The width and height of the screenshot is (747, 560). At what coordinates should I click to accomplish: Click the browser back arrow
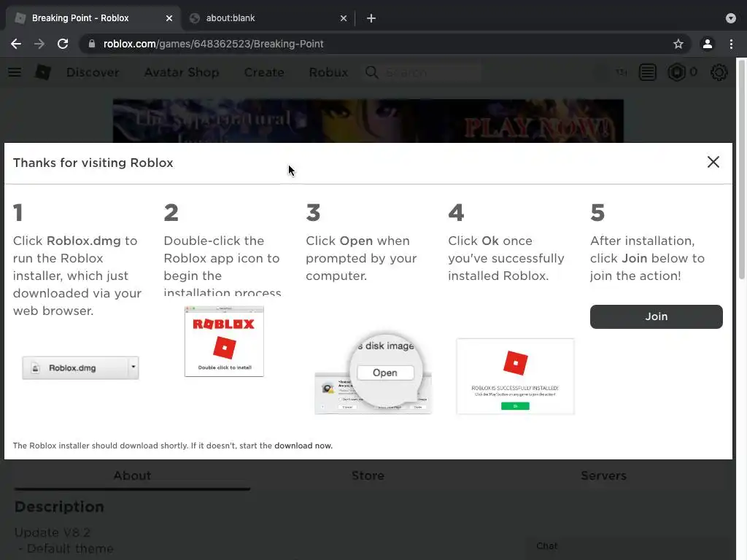(x=16, y=44)
